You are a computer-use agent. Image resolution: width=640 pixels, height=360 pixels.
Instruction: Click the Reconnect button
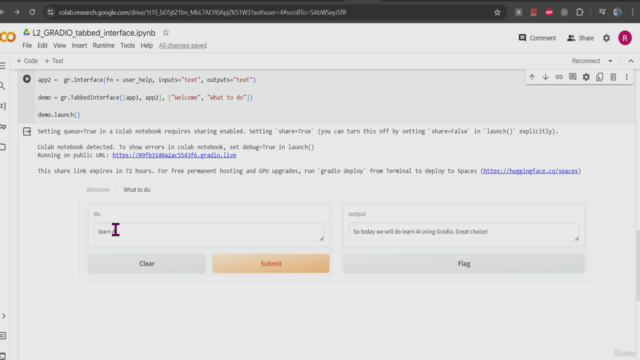click(586, 61)
